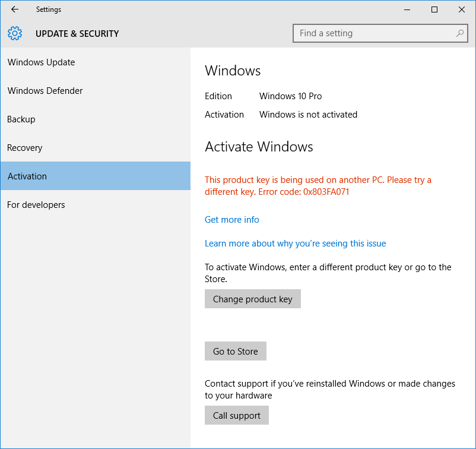The image size is (476, 449).
Task: Click the Windows is not activated status
Action: coord(308,115)
